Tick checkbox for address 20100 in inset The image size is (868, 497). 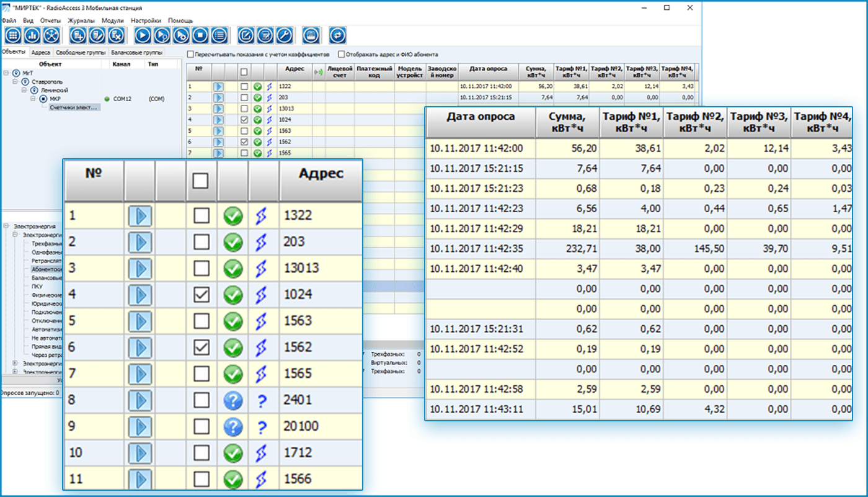click(201, 427)
